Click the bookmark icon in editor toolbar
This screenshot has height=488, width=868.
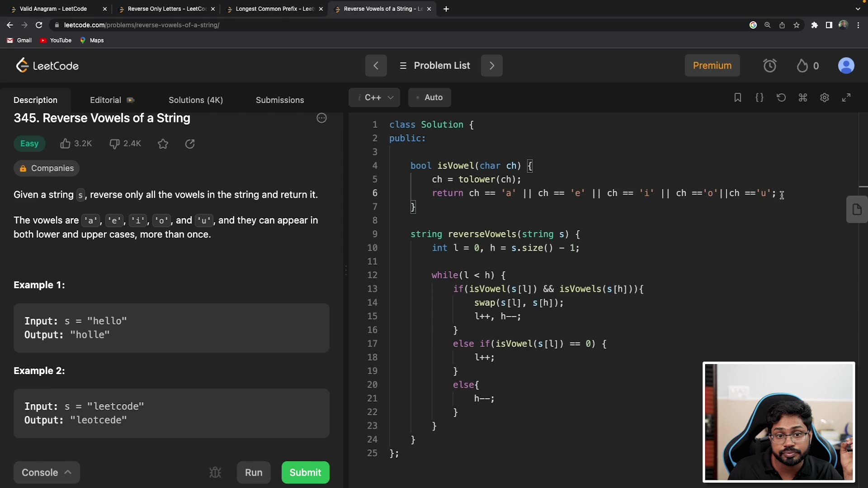pyautogui.click(x=737, y=98)
